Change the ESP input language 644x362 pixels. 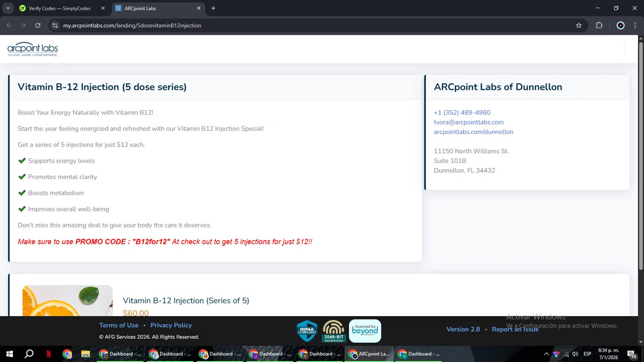pos(587,354)
